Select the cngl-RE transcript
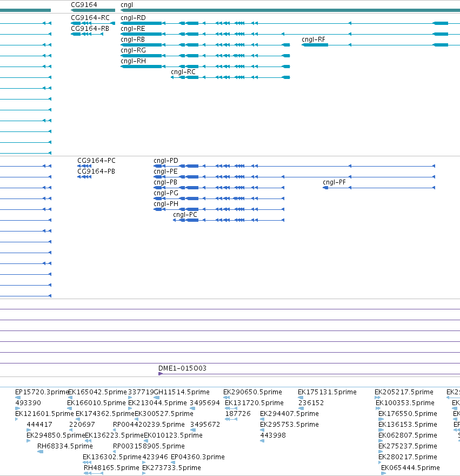460x476 pixels. [x=290, y=34]
